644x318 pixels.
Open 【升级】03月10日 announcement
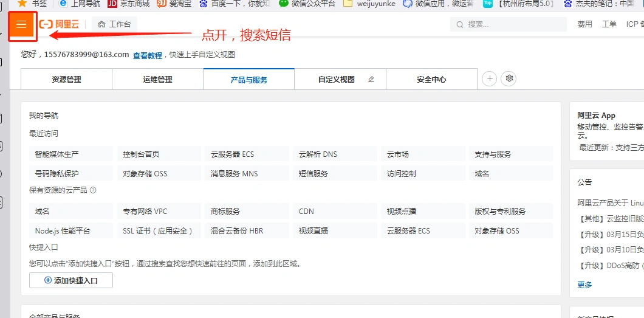(611, 250)
